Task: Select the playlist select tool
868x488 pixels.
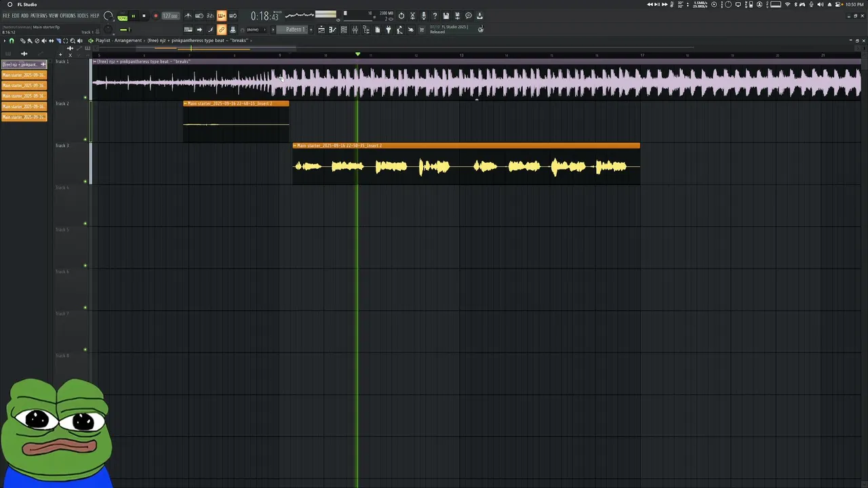Action: click(65, 40)
